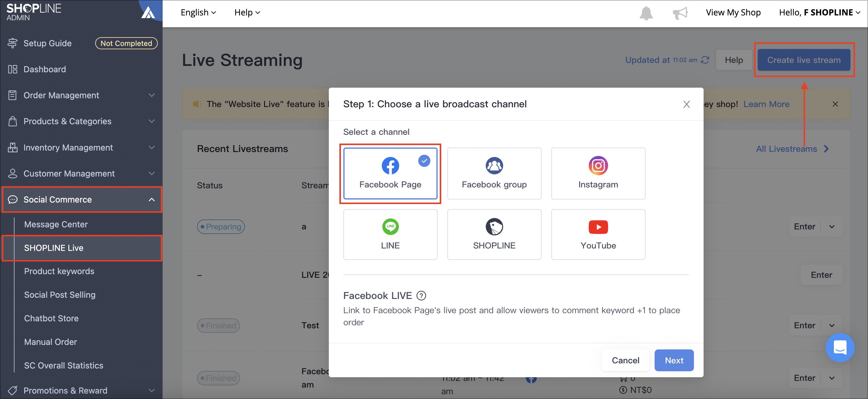
Task: Expand the Order Management chevron
Action: click(x=152, y=95)
